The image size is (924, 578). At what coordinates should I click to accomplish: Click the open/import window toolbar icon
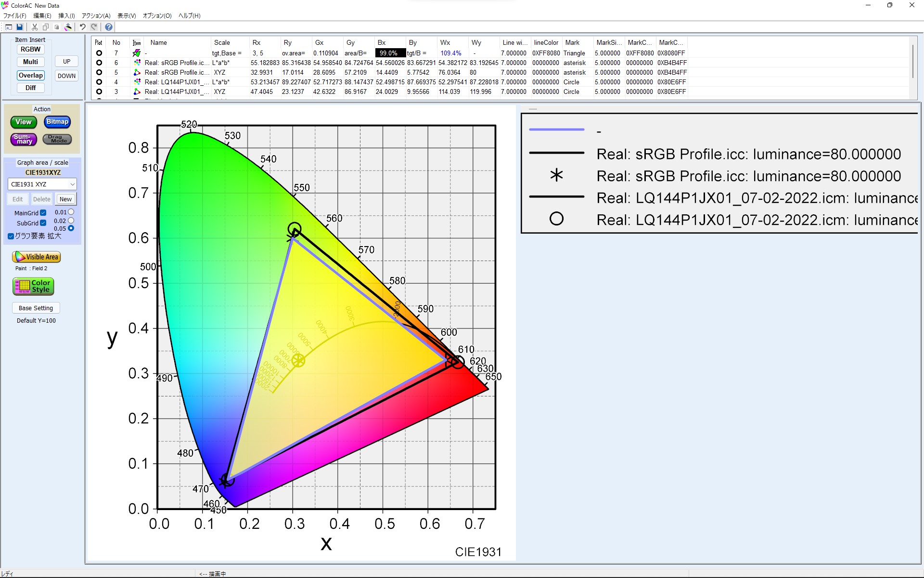coord(8,27)
